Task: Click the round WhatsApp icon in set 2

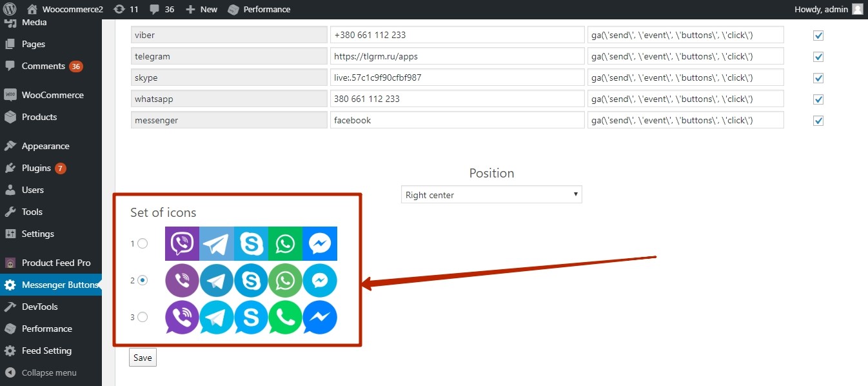Action: [285, 281]
